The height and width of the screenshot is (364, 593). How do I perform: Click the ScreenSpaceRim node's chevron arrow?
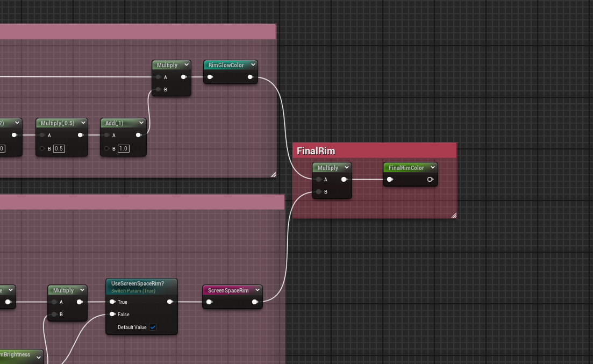(257, 290)
